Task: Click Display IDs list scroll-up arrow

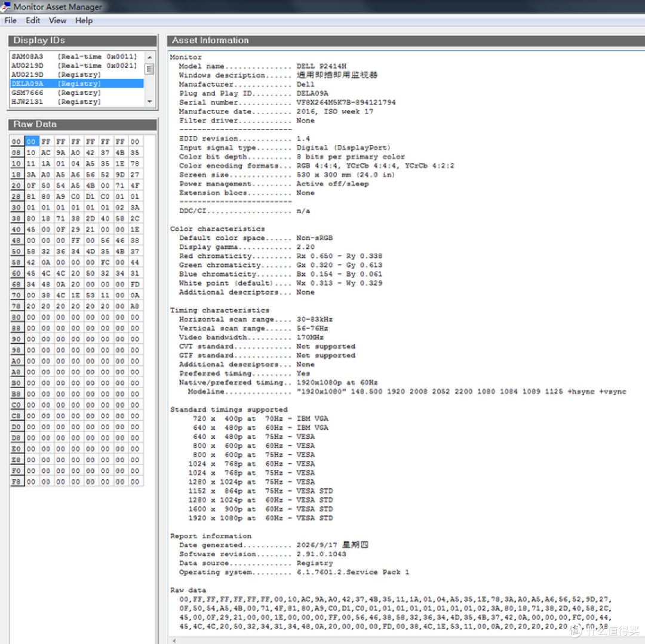Action: 150,57
